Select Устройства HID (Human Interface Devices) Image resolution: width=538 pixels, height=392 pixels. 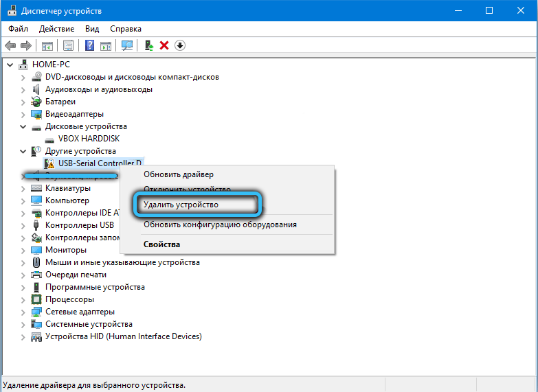[x=123, y=336]
